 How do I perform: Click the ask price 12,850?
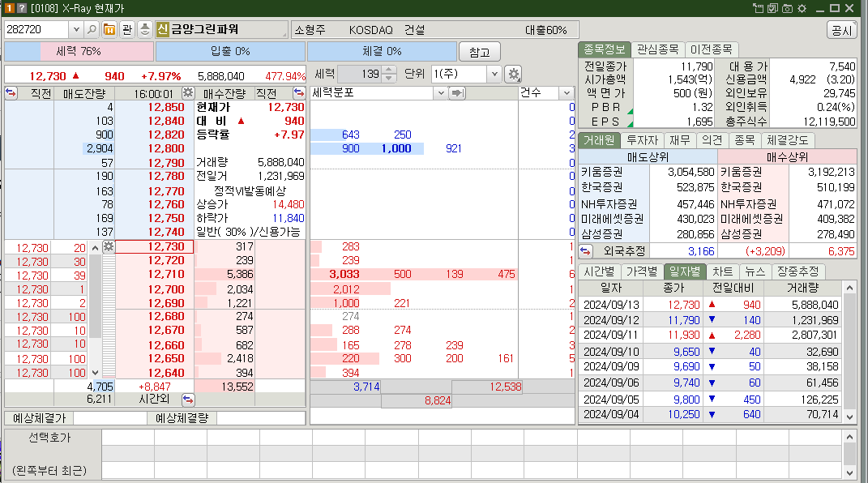point(165,107)
